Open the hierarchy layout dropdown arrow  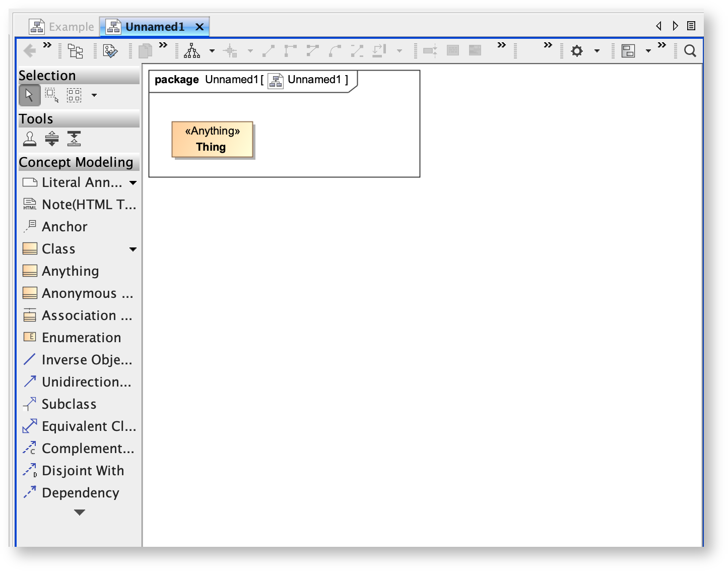[x=212, y=51]
